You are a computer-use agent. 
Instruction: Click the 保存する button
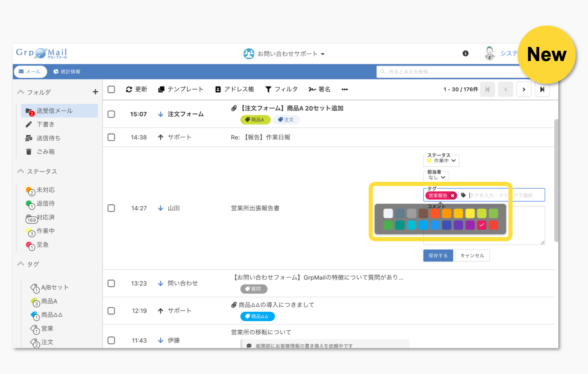438,256
